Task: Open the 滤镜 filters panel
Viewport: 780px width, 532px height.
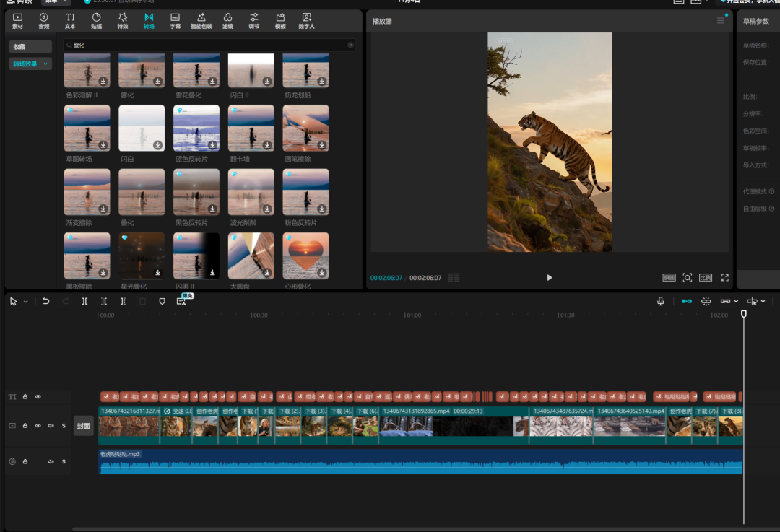Action: click(x=227, y=20)
